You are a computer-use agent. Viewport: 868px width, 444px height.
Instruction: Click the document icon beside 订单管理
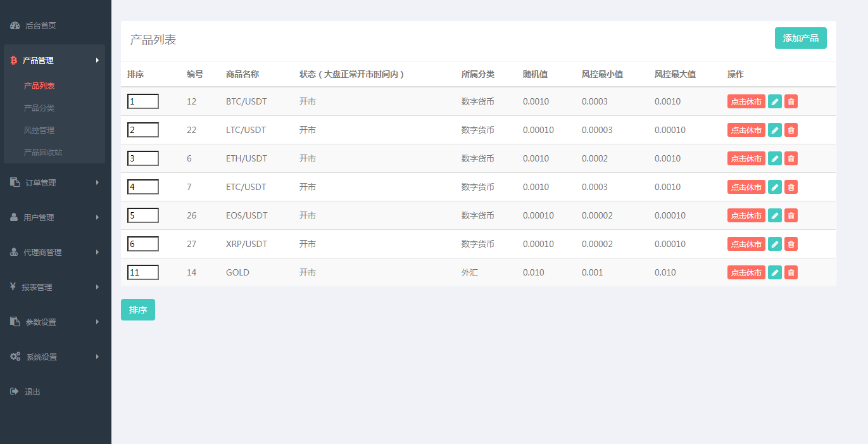click(15, 182)
